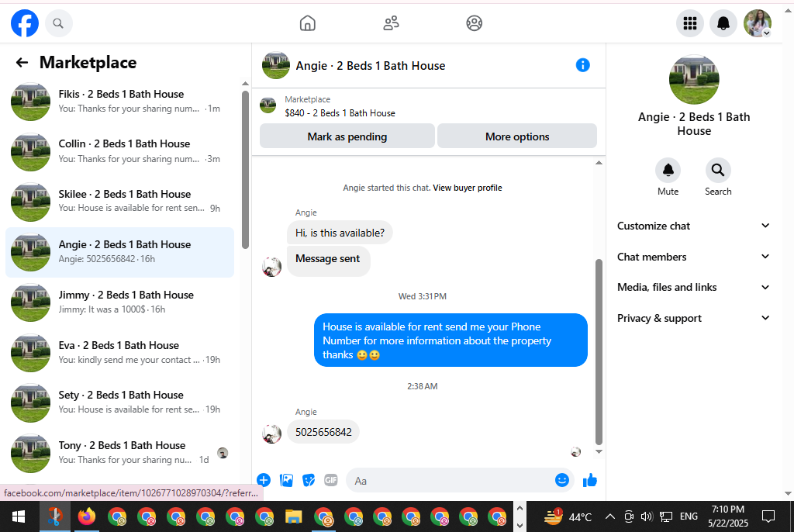Screen dimensions: 794x532
Task: Open the account profile picture menu
Action: coord(757,23)
